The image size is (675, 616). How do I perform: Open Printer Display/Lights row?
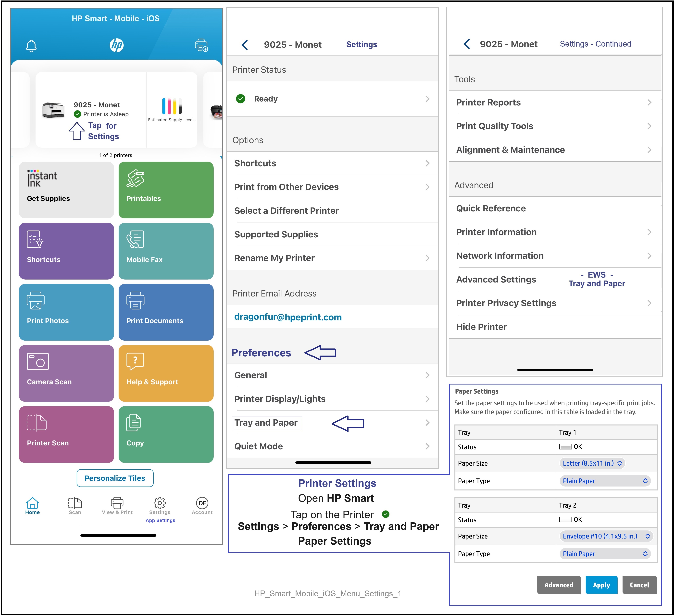click(333, 399)
